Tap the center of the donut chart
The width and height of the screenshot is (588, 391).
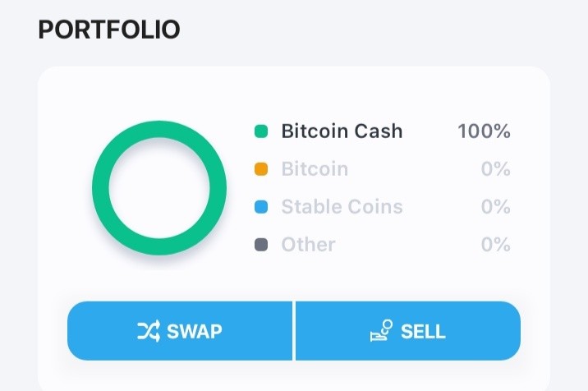tap(159, 188)
